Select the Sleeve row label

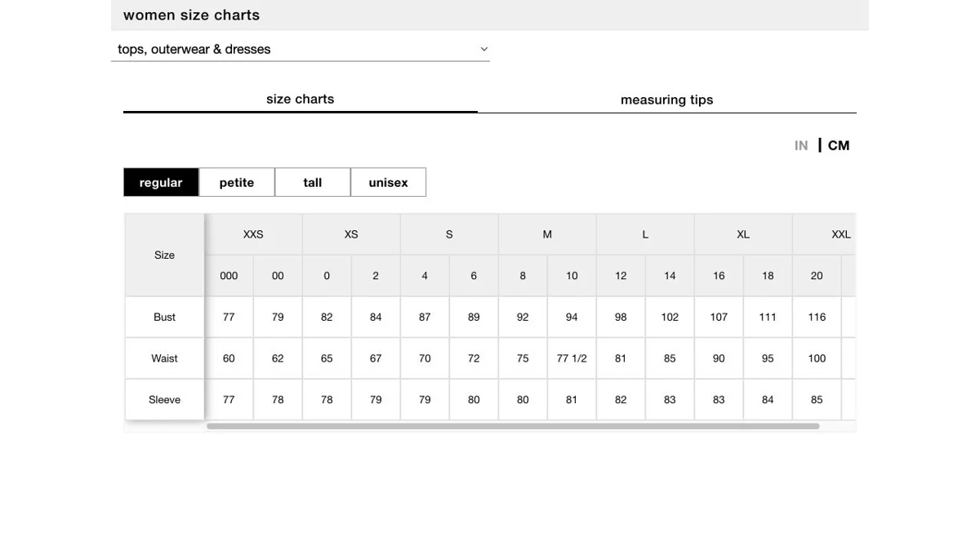pyautogui.click(x=164, y=400)
